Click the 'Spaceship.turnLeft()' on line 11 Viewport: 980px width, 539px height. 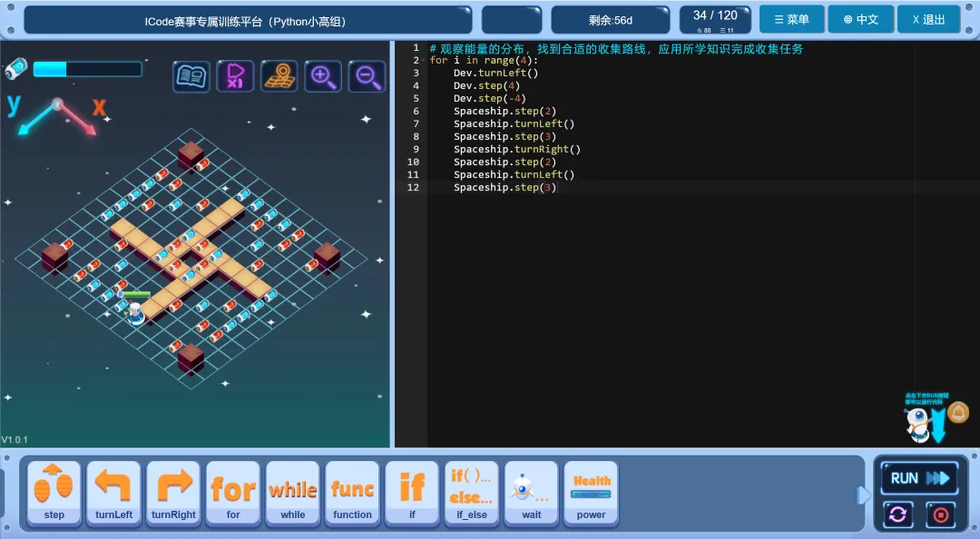pos(514,174)
